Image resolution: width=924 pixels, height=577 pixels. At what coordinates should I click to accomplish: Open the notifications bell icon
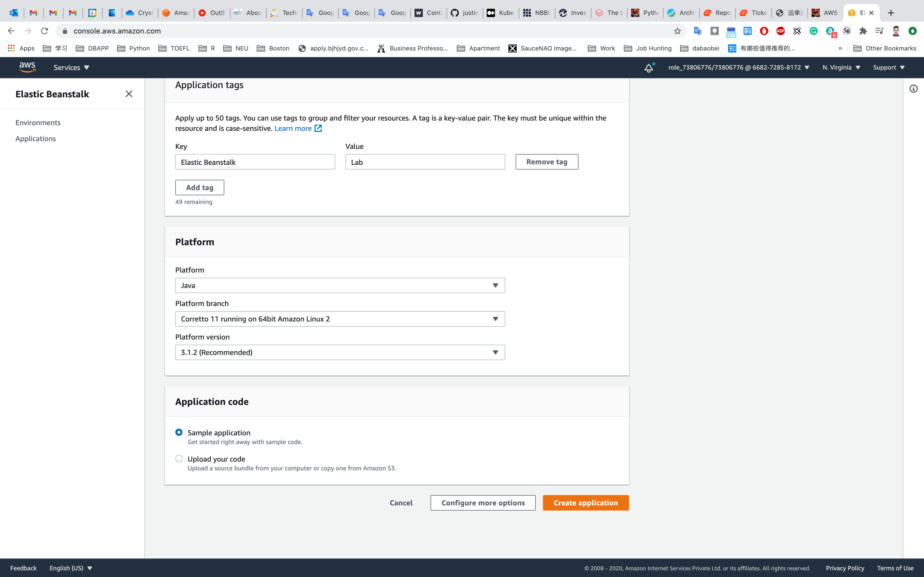(x=649, y=68)
